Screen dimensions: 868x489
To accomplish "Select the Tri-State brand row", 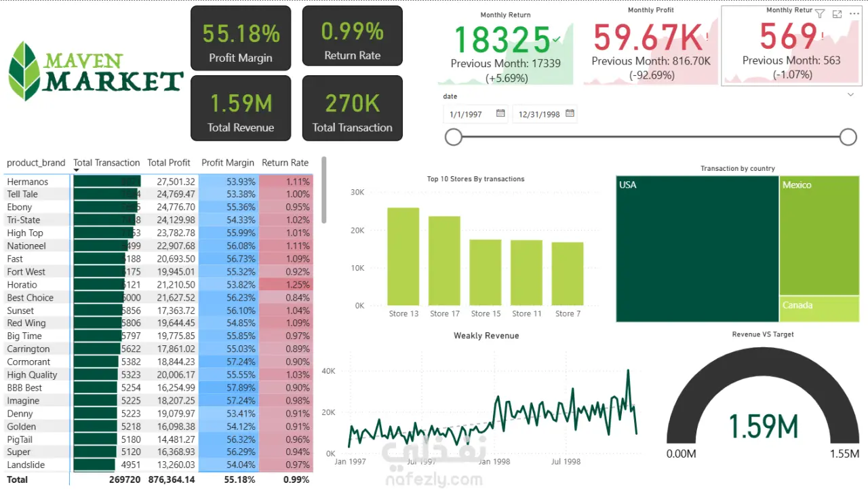I will (159, 220).
